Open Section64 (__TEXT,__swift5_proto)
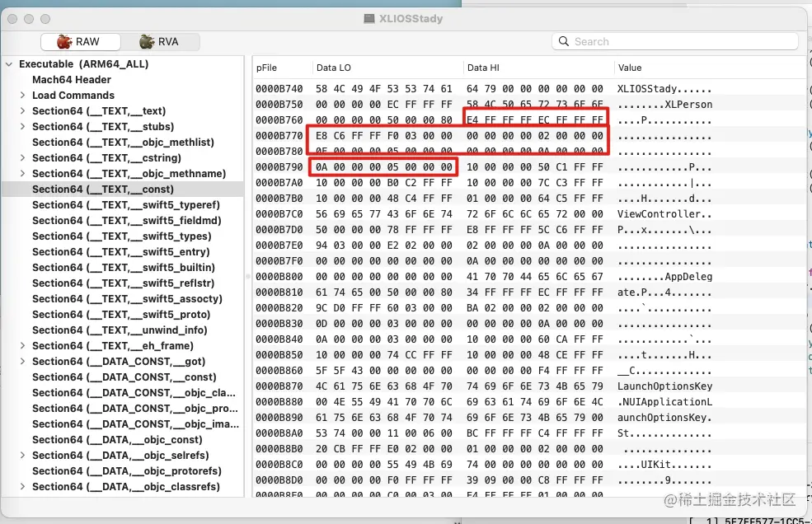This screenshot has width=812, height=524. [x=121, y=314]
